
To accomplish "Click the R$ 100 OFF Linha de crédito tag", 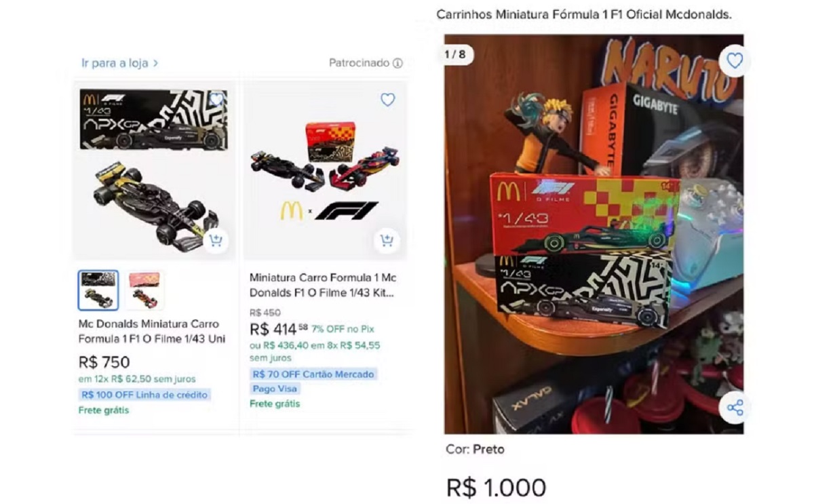I will [145, 395].
